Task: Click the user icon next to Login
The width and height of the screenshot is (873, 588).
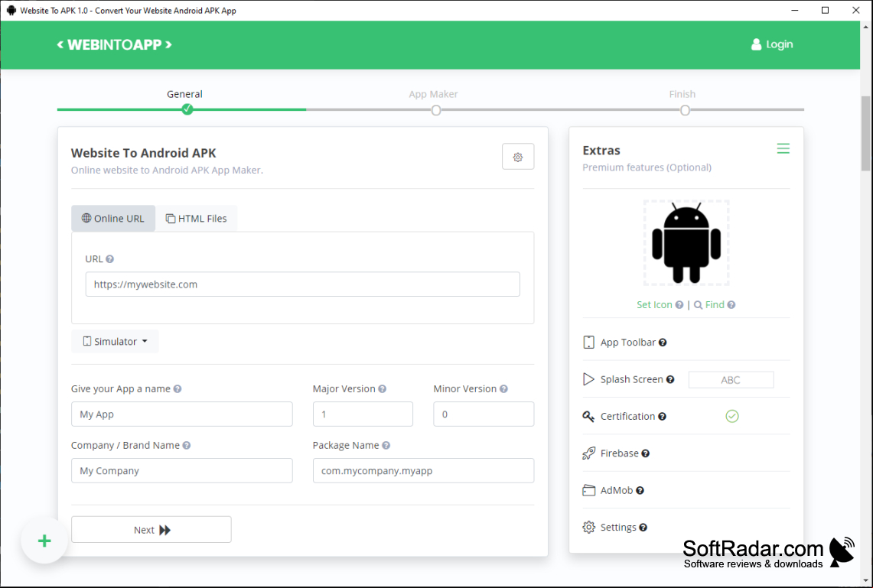Action: (x=756, y=44)
